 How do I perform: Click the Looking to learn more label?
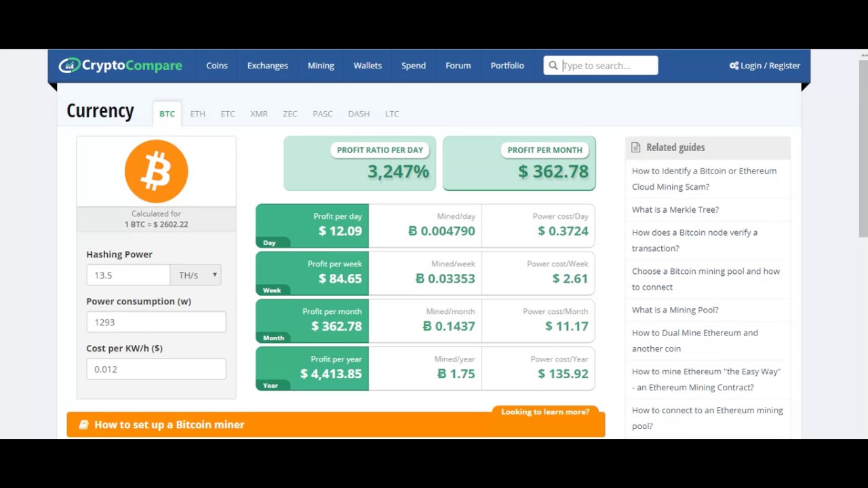coord(545,411)
